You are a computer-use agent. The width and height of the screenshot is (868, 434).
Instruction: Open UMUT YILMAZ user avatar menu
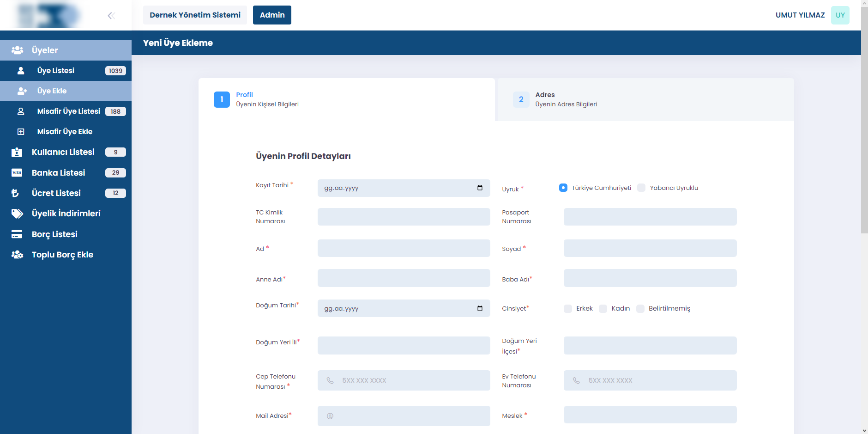[840, 15]
